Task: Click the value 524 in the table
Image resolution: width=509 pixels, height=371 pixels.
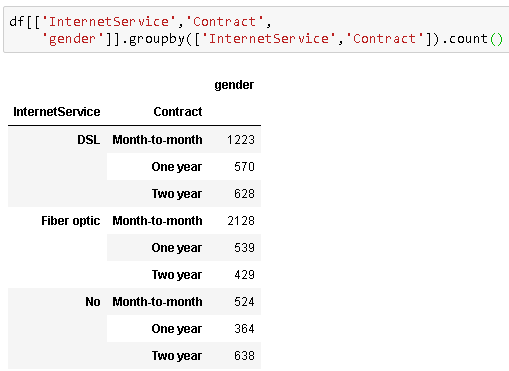Action: (x=244, y=302)
